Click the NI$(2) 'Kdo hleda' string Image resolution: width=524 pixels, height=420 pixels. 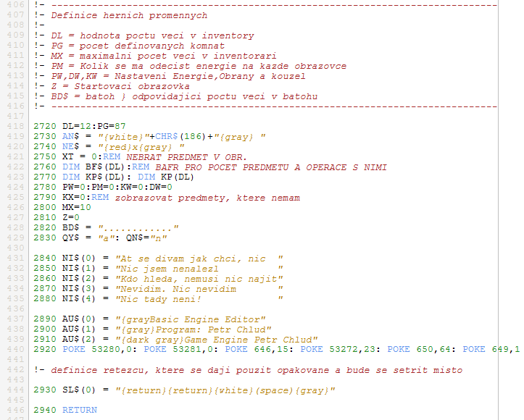[x=199, y=279]
